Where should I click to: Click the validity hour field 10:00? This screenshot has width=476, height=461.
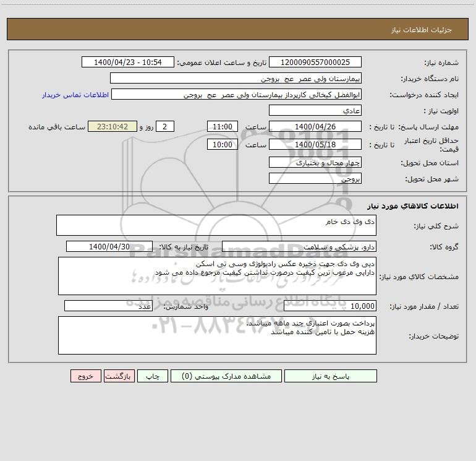[x=222, y=144]
